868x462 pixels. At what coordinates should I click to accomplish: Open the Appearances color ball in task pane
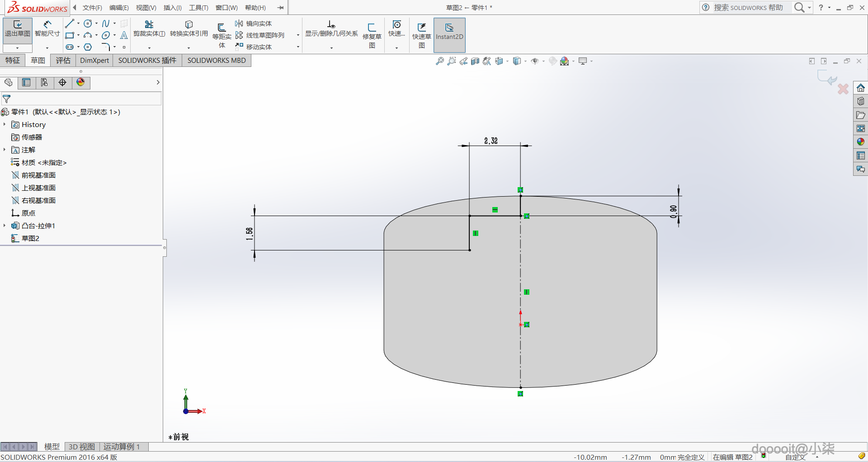coord(860,142)
